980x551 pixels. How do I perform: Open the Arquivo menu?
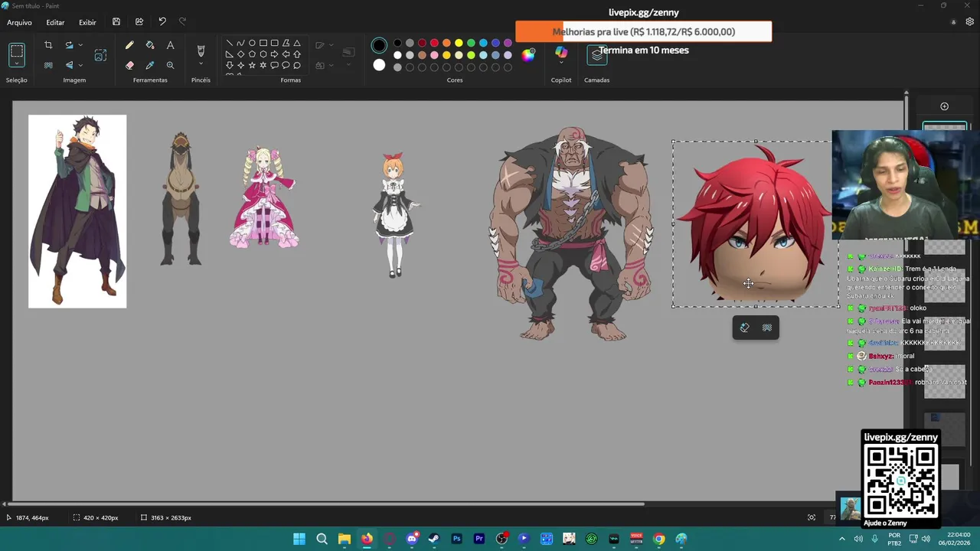click(20, 22)
